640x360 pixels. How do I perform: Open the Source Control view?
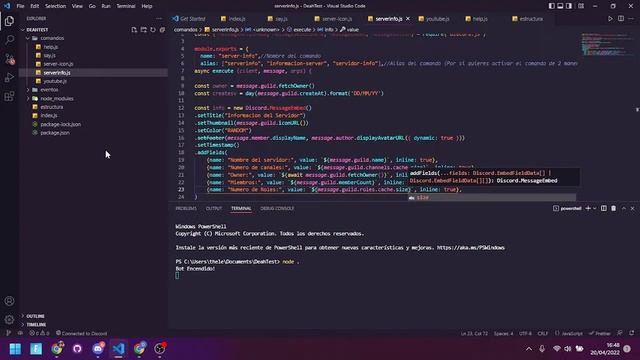tap(9, 59)
